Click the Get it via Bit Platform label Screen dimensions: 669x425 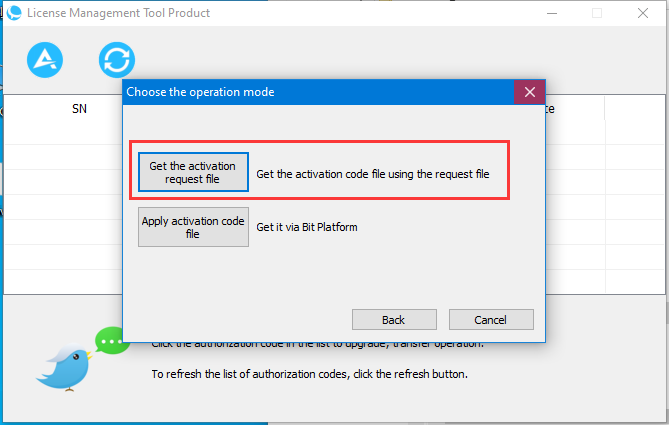click(307, 227)
